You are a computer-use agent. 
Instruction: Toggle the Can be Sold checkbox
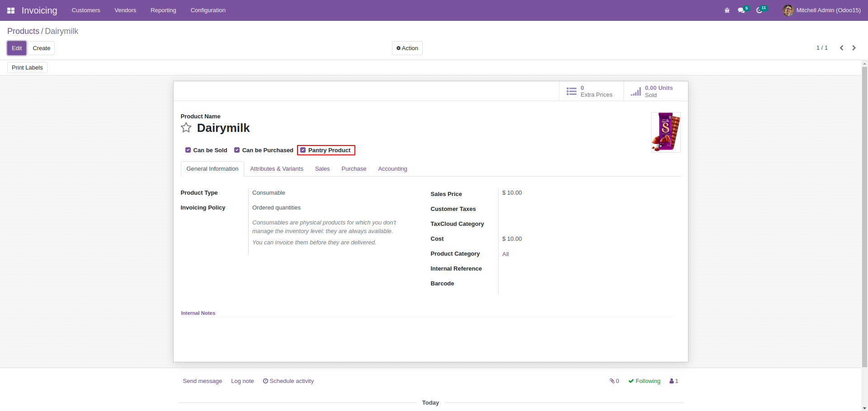tap(188, 150)
